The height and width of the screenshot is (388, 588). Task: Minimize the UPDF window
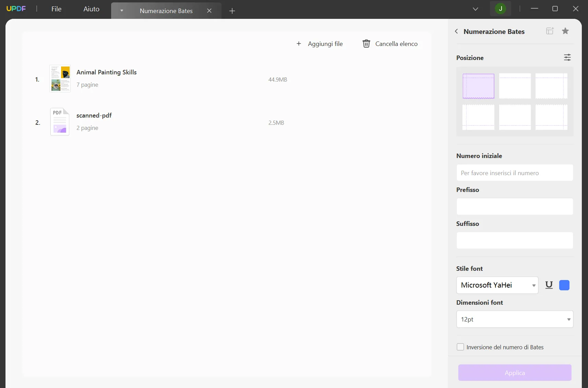tap(534, 9)
